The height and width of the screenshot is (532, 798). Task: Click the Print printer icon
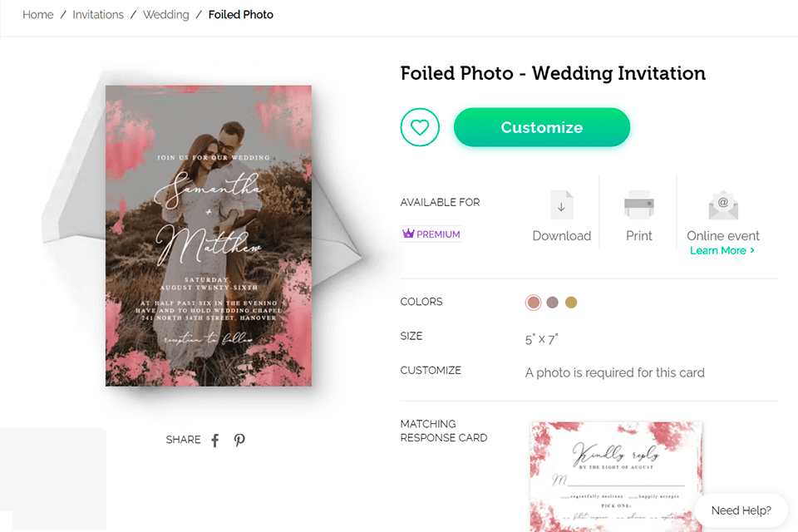tap(638, 204)
